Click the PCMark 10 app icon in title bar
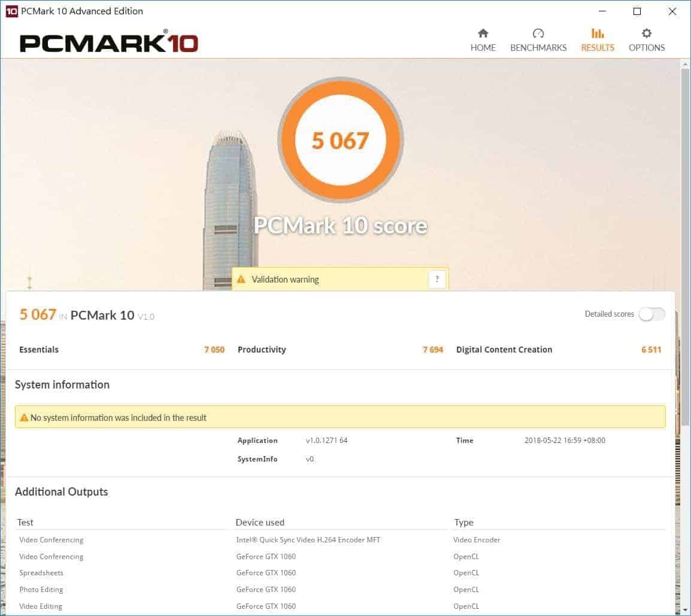 pyautogui.click(x=11, y=11)
